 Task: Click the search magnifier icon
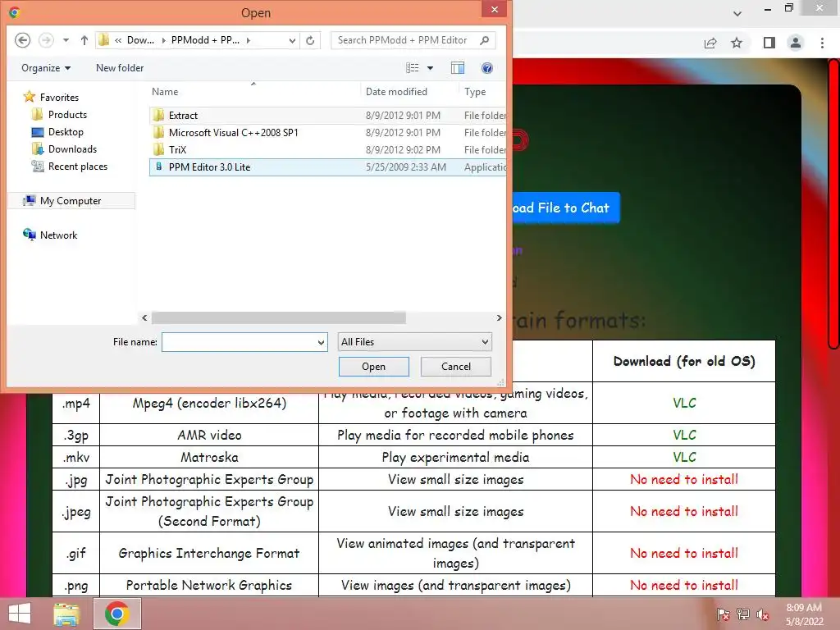[484, 40]
